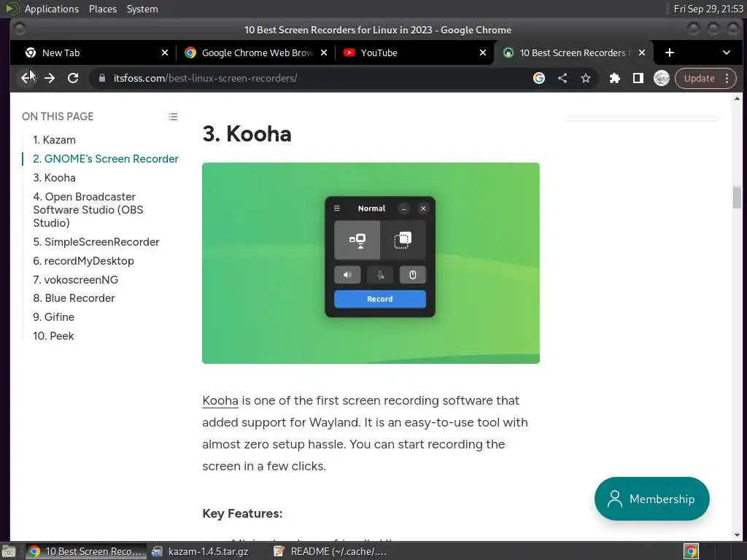Open the Places menu
Viewport: 747px width, 560px height.
pyautogui.click(x=103, y=9)
